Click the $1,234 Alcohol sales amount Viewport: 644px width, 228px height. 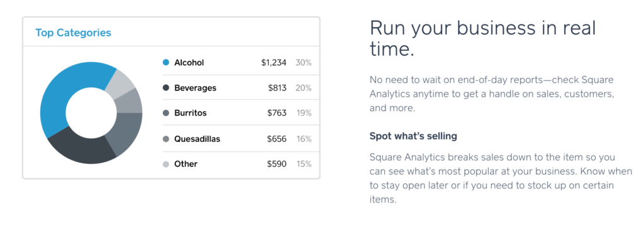coord(274,63)
